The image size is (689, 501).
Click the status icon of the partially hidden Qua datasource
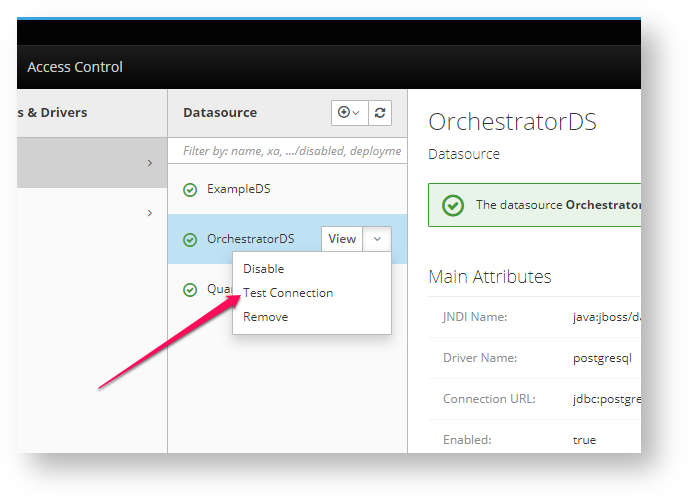[x=190, y=290]
